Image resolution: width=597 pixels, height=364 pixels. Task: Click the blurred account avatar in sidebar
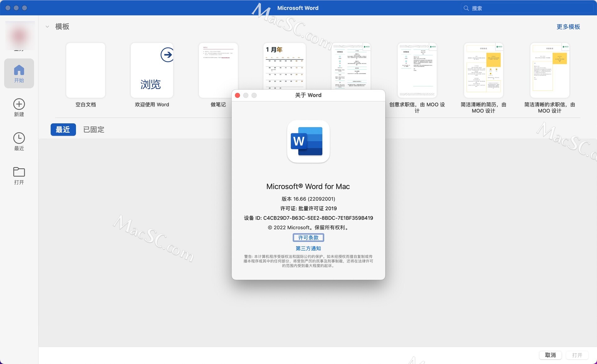click(x=20, y=36)
